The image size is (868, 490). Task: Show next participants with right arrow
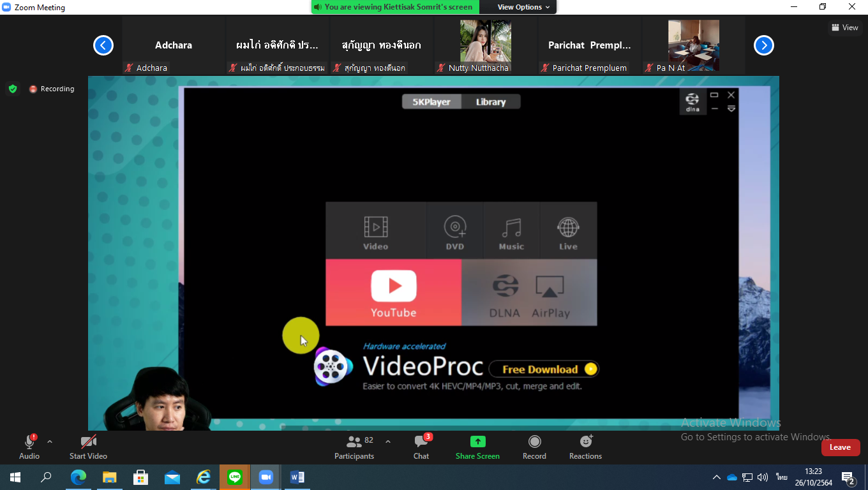tap(764, 45)
